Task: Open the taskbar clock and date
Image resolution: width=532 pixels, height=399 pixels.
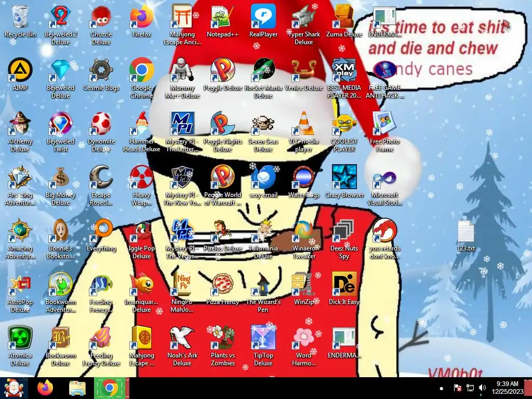Action: [x=508, y=388]
